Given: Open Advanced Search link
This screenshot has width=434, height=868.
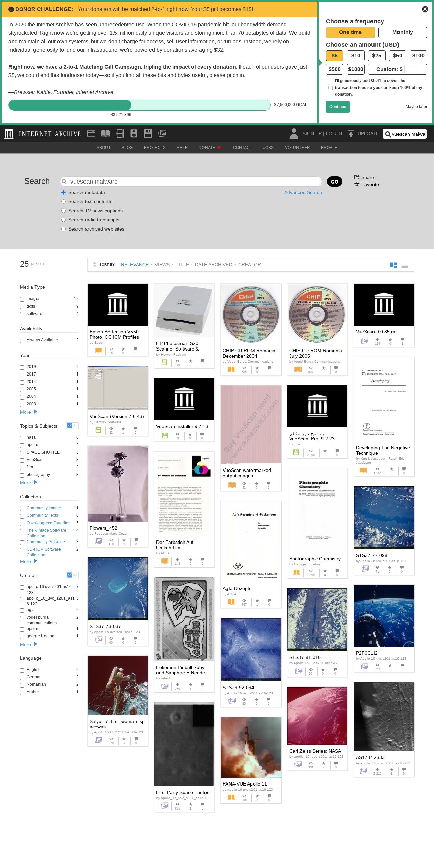Looking at the screenshot, I should 303,192.
